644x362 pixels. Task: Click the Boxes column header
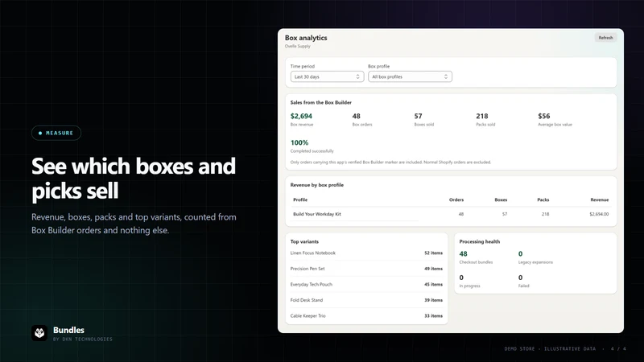[x=501, y=200]
